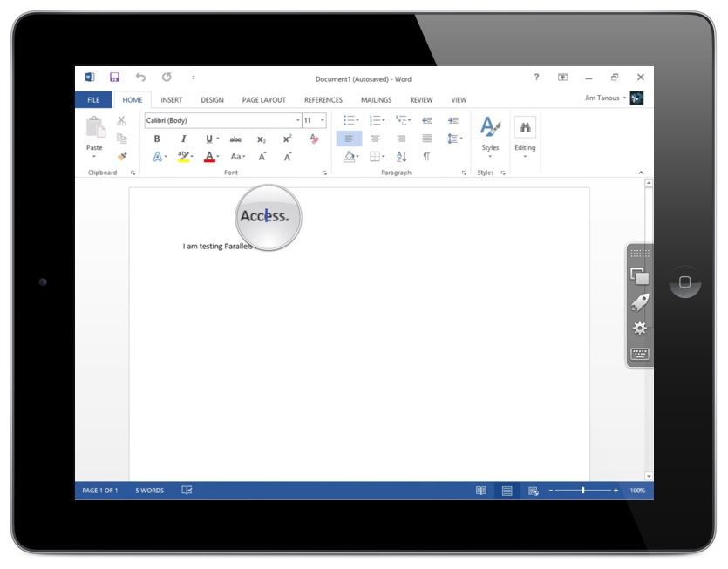728x569 pixels.
Task: Click the red font color button
Action: pyautogui.click(x=209, y=157)
